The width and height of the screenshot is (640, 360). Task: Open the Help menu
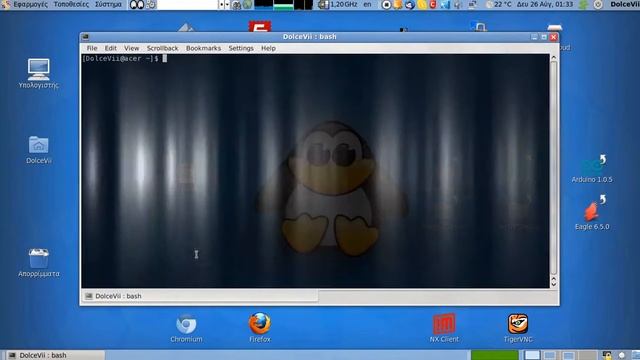(268, 48)
